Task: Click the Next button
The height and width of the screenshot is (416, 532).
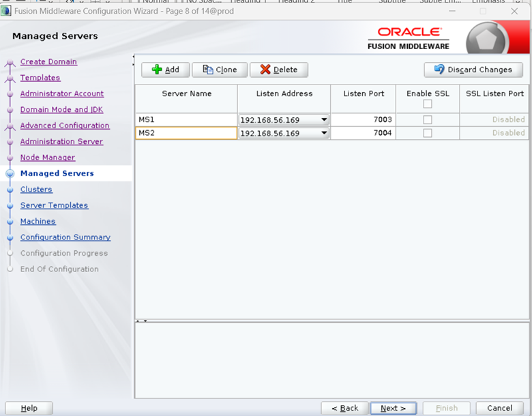Action: click(394, 408)
